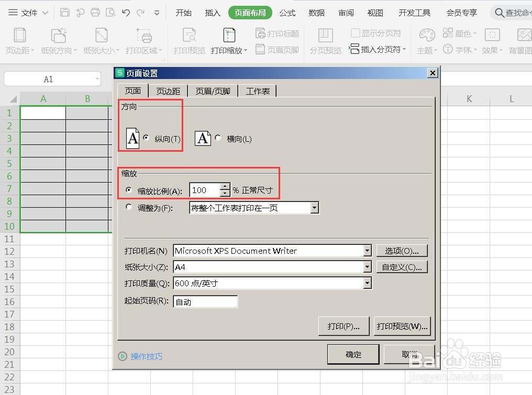The image size is (532, 395).
Task: Open the 打印质量 600 点/英寸 dropdown
Action: point(368,283)
